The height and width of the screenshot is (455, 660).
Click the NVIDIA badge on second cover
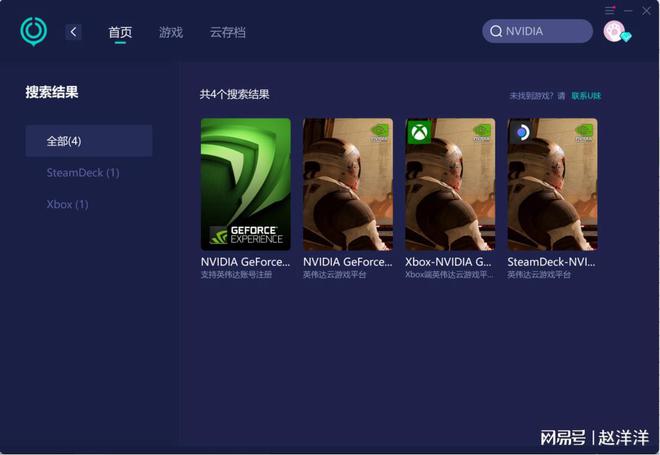tap(380, 133)
